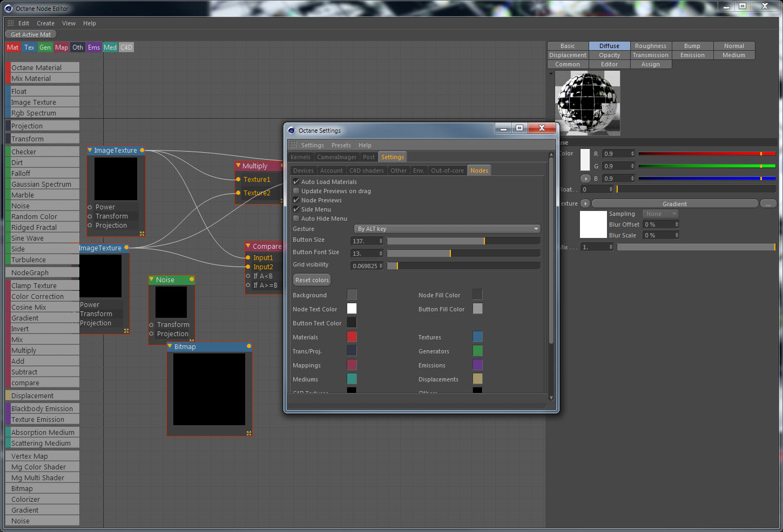
Task: Click the 'If A<B' port on Compare node
Action: tap(248, 276)
